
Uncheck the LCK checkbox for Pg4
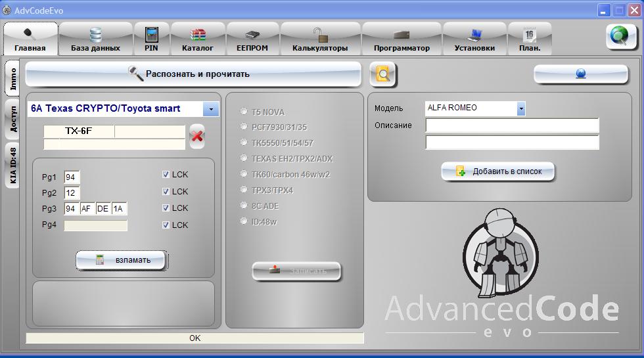166,225
